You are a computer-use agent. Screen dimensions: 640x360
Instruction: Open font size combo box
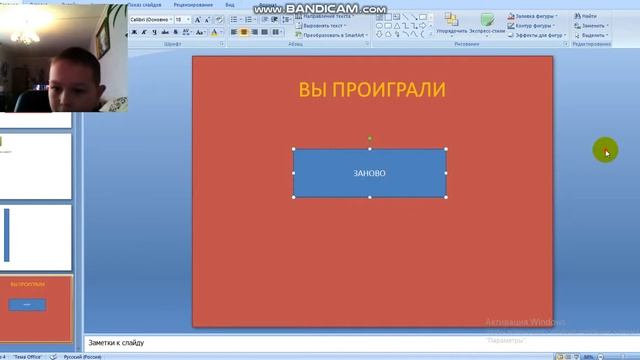tap(182, 20)
